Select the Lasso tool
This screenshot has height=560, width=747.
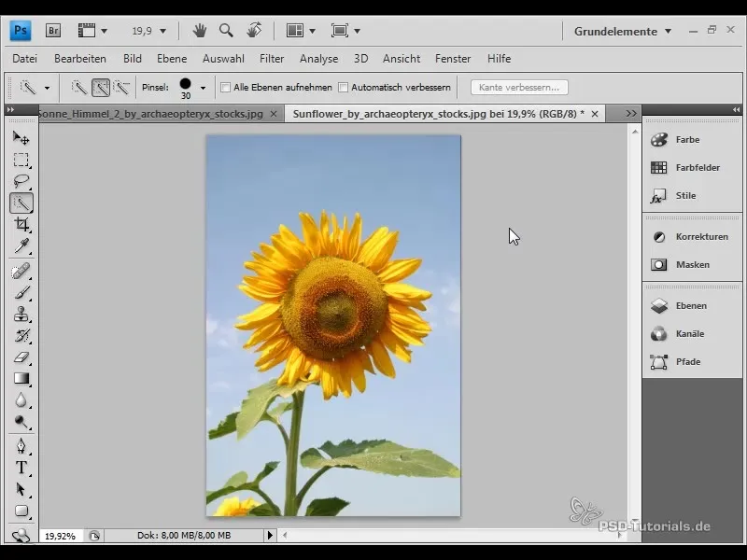pos(21,181)
